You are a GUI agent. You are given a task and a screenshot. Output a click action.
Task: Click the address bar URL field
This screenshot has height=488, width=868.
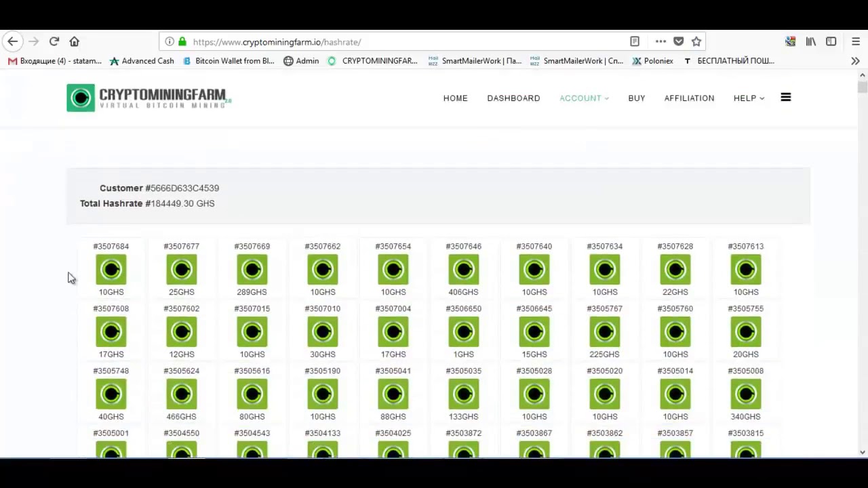click(407, 42)
